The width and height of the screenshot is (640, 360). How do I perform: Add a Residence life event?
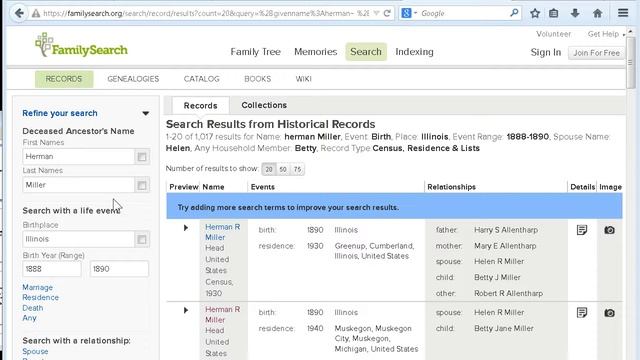pyautogui.click(x=40, y=298)
